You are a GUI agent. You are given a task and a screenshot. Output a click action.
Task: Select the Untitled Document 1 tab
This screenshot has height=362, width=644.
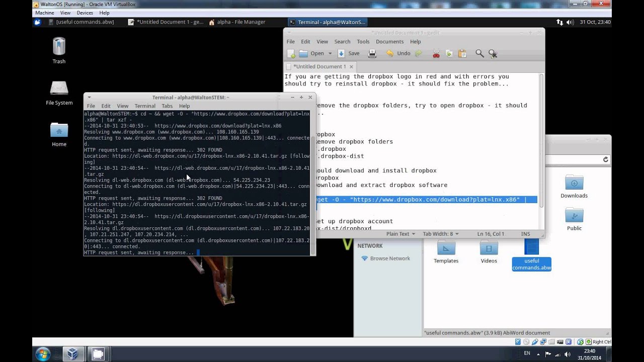pos(319,66)
